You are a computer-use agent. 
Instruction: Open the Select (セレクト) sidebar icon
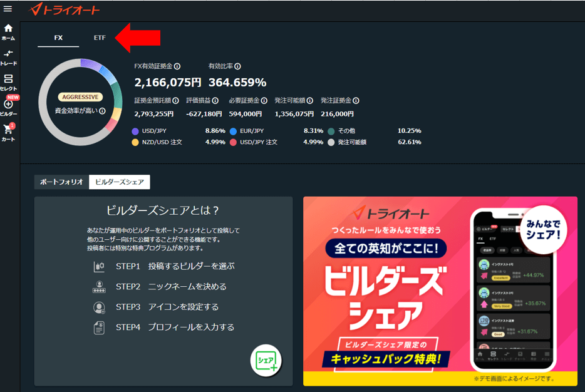(x=8, y=83)
